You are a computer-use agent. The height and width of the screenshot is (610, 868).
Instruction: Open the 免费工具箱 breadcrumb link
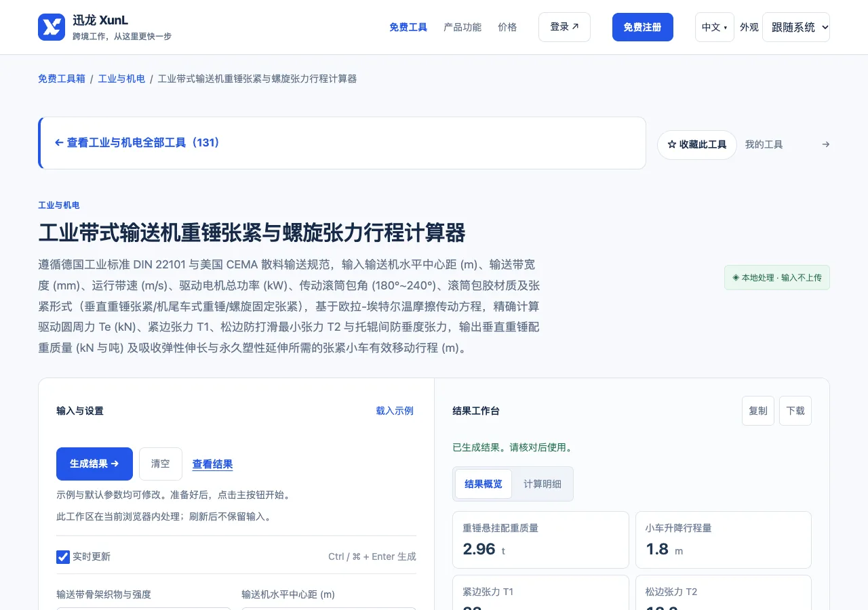pyautogui.click(x=62, y=79)
